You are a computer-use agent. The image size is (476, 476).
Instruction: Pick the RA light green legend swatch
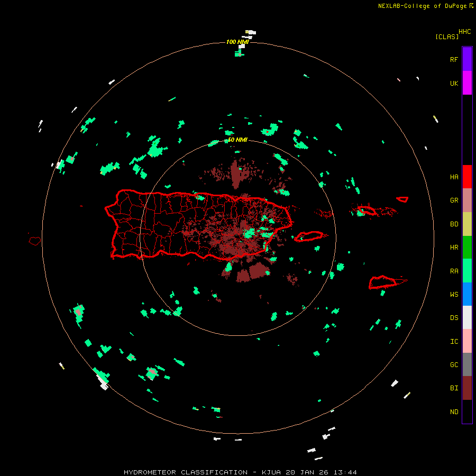(x=467, y=271)
